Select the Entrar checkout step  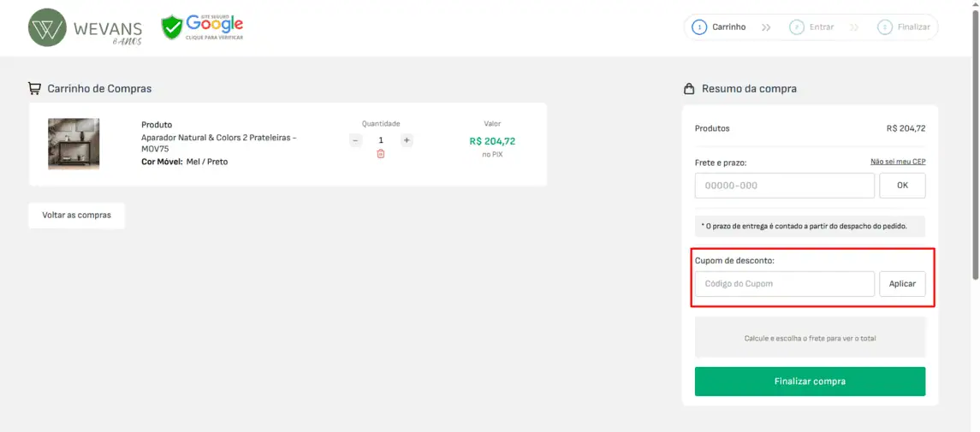pyautogui.click(x=812, y=27)
